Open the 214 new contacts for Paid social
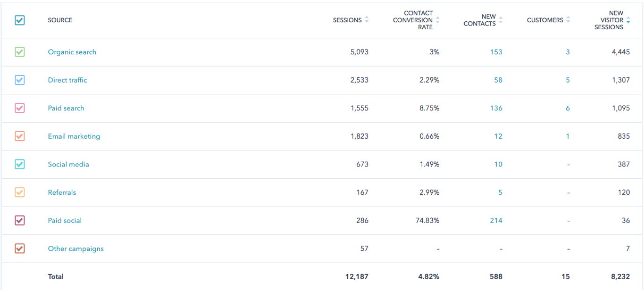644x292 pixels. (x=496, y=220)
